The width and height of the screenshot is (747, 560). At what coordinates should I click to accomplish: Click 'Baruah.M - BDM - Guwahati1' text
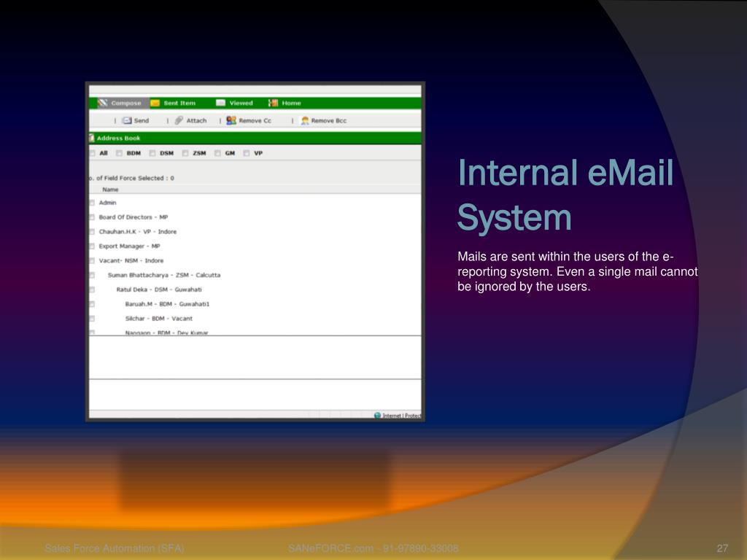167,304
